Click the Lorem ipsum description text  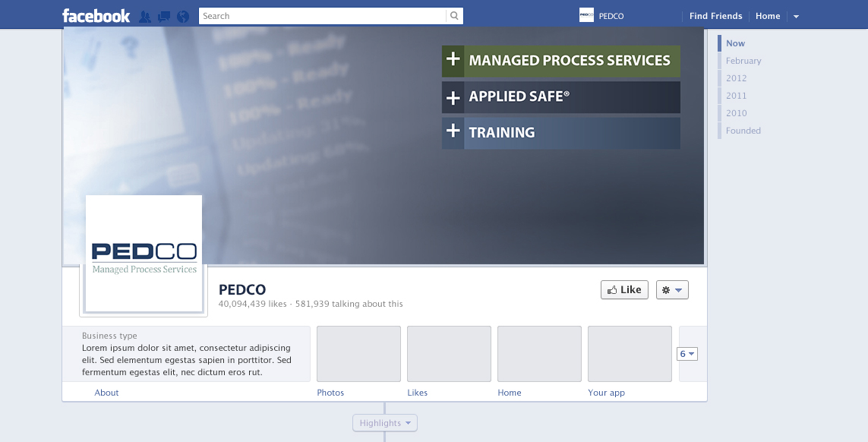coord(187,360)
